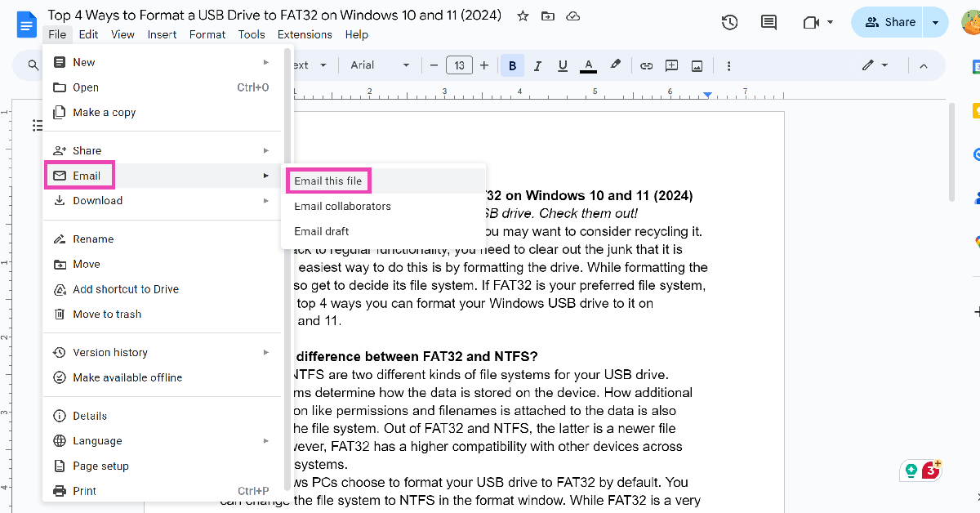Open the text color picker

click(x=588, y=65)
